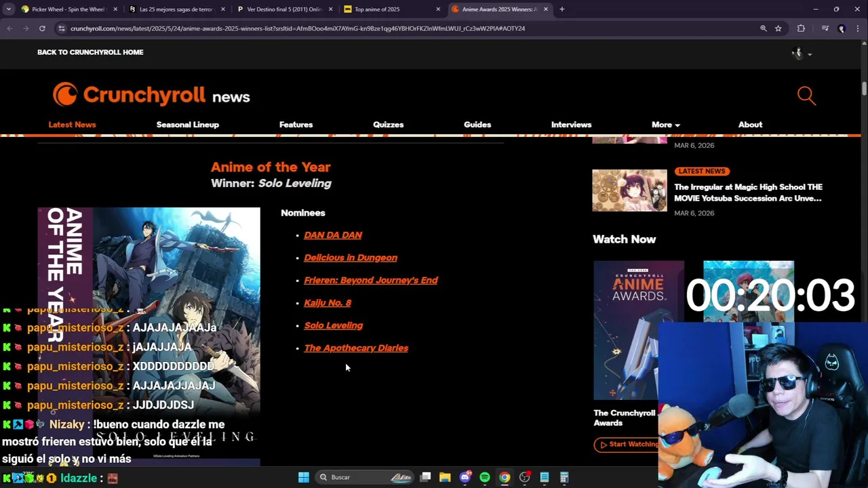Viewport: 868px width, 488px height.
Task: Open Frieren: Beyond Journey's End link
Action: point(371,280)
